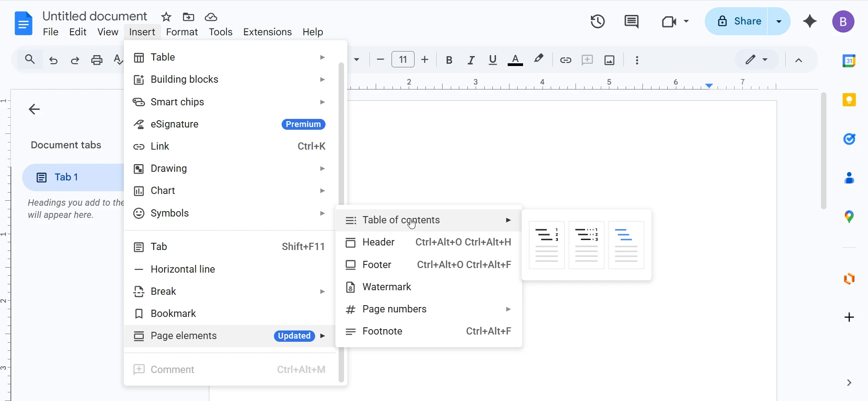Toggle bold formatting
868x401 pixels.
pos(449,60)
